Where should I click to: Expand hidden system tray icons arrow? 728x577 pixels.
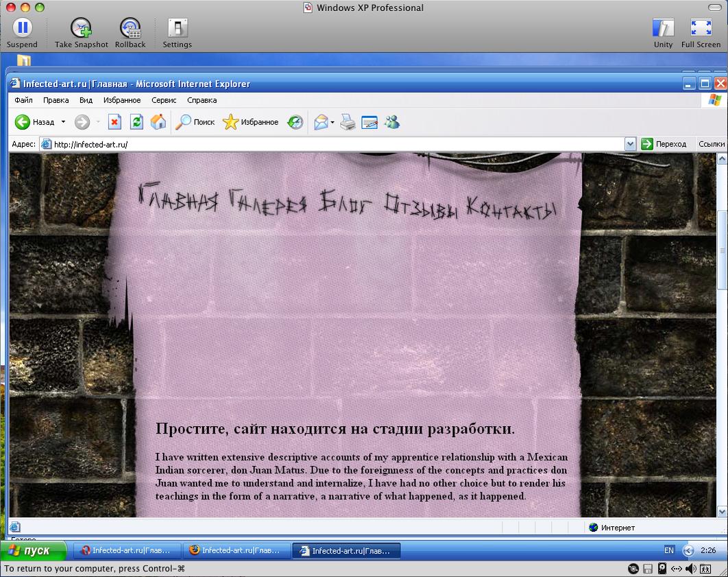(x=689, y=550)
